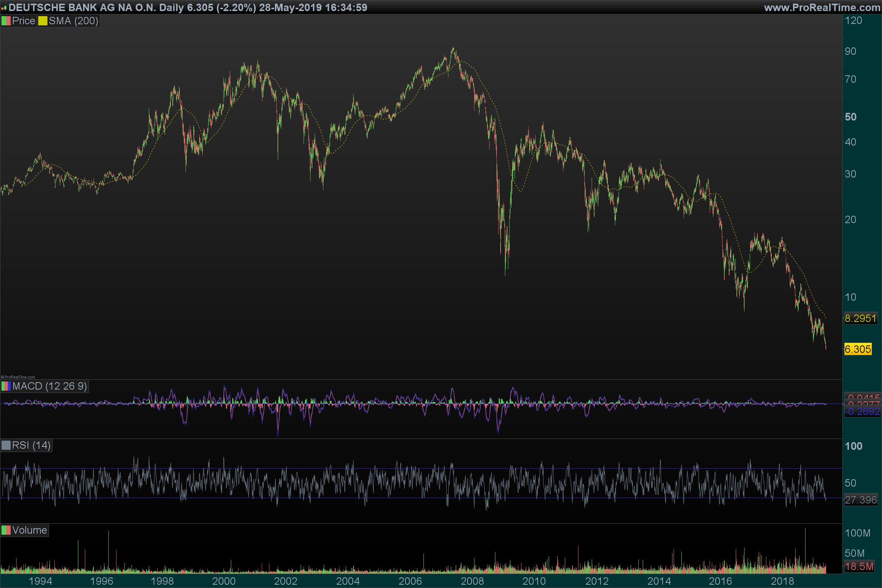Click the MACD indicator color icon
882x588 pixels.
pyautogui.click(x=6, y=386)
